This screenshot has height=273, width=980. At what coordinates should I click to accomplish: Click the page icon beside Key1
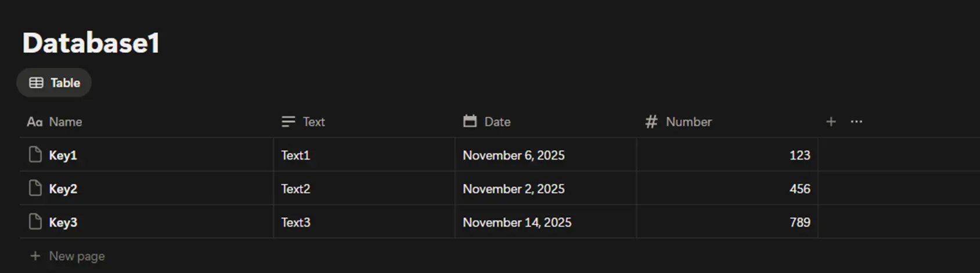[x=35, y=155]
